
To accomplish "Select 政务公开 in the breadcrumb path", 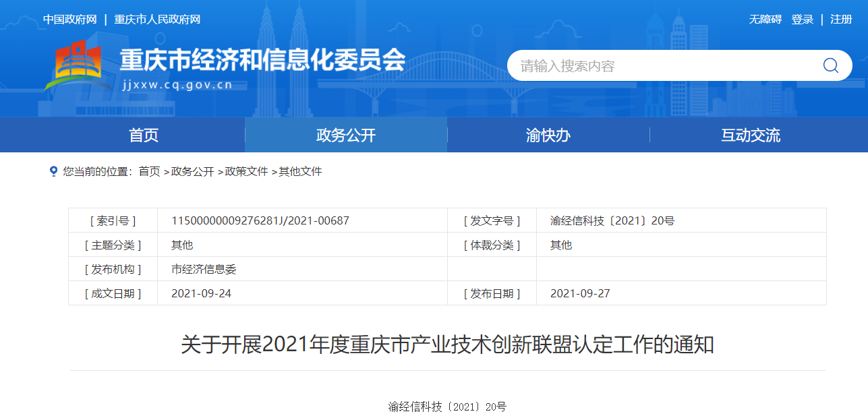I will [x=193, y=171].
